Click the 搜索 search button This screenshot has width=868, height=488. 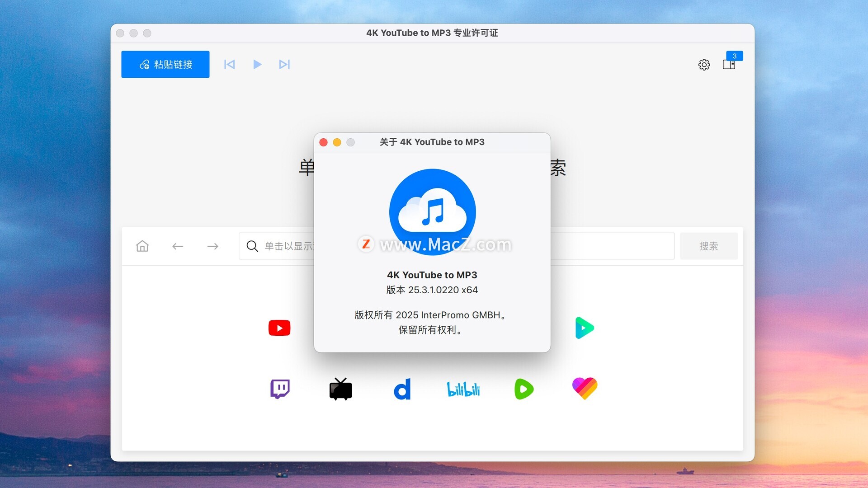709,246
